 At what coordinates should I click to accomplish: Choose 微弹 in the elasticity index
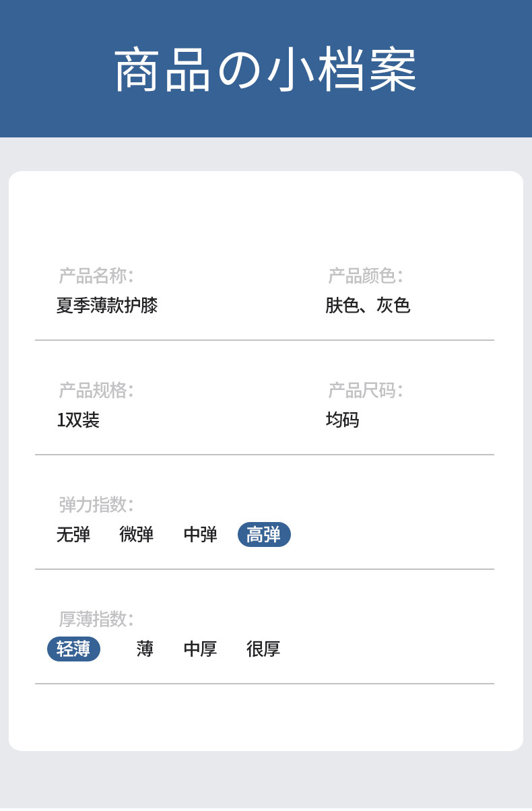137,535
